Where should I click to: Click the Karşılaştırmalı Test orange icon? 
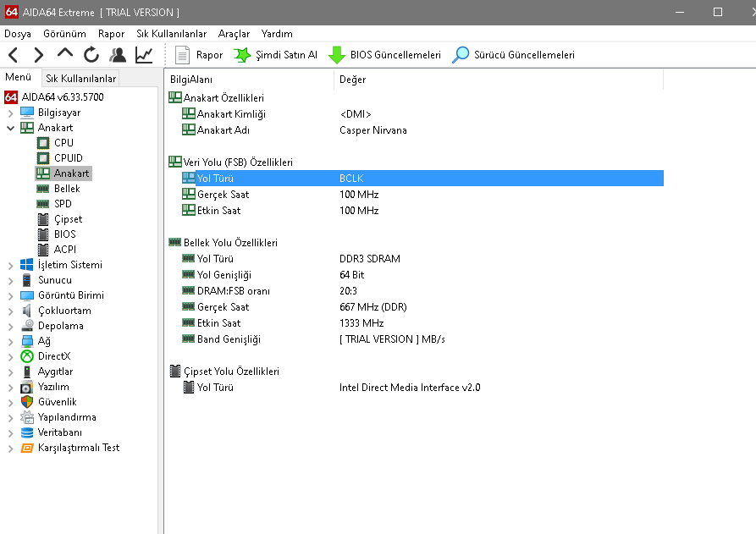tap(27, 448)
